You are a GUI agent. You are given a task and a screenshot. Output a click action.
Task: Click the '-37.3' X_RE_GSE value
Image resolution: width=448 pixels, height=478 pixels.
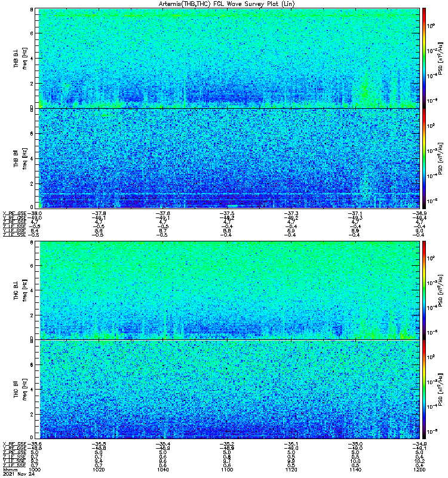pos(291,214)
